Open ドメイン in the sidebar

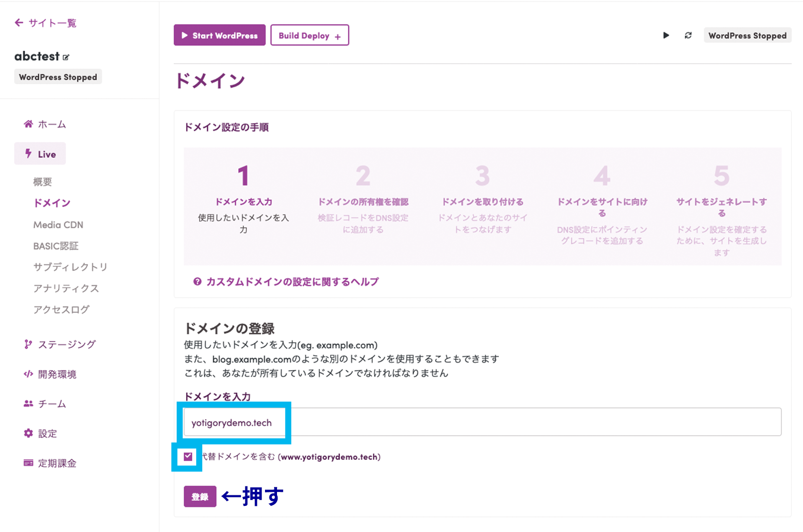pos(52,203)
